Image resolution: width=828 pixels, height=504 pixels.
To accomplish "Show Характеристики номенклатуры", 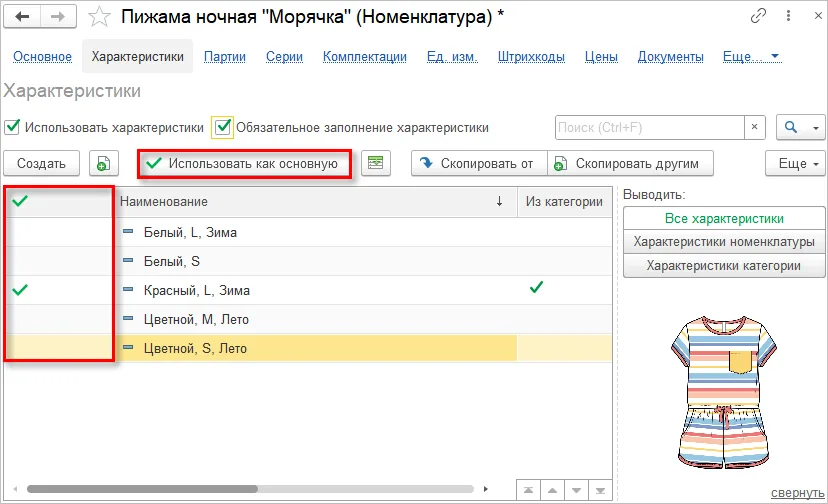I will (724, 241).
